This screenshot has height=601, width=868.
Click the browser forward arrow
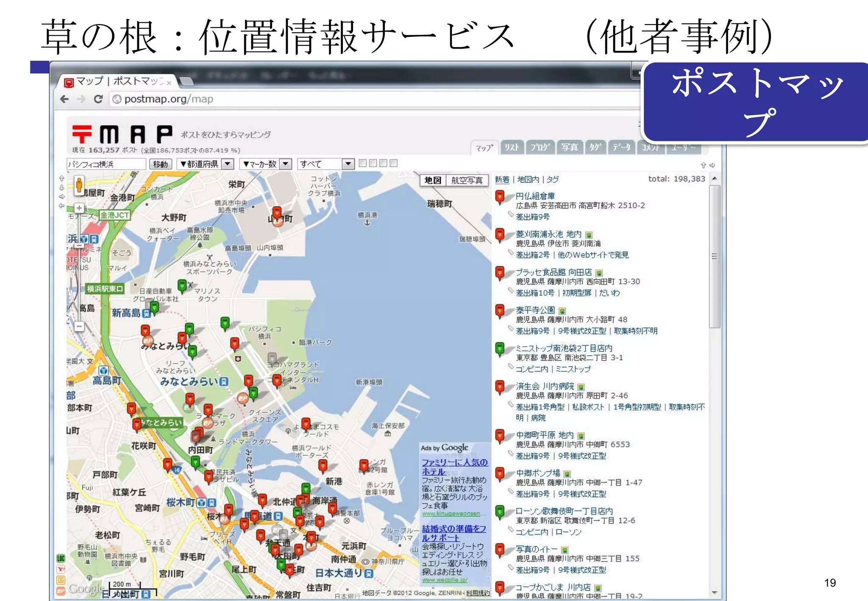(x=81, y=99)
